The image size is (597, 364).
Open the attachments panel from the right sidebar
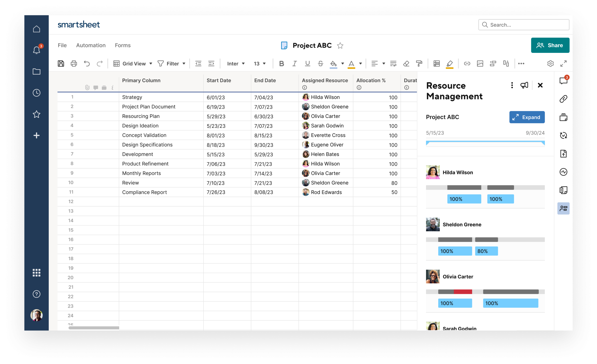tap(563, 99)
